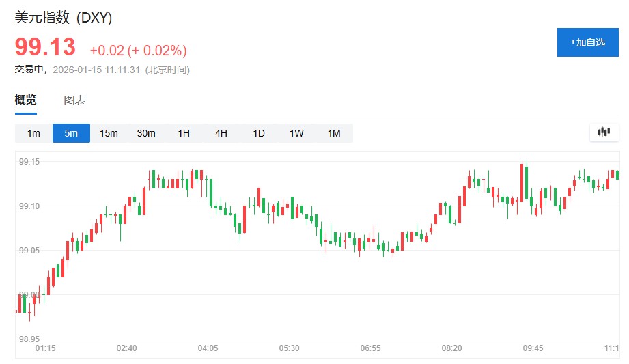
Task: Click the 02:40 time axis label
Action: point(126,348)
